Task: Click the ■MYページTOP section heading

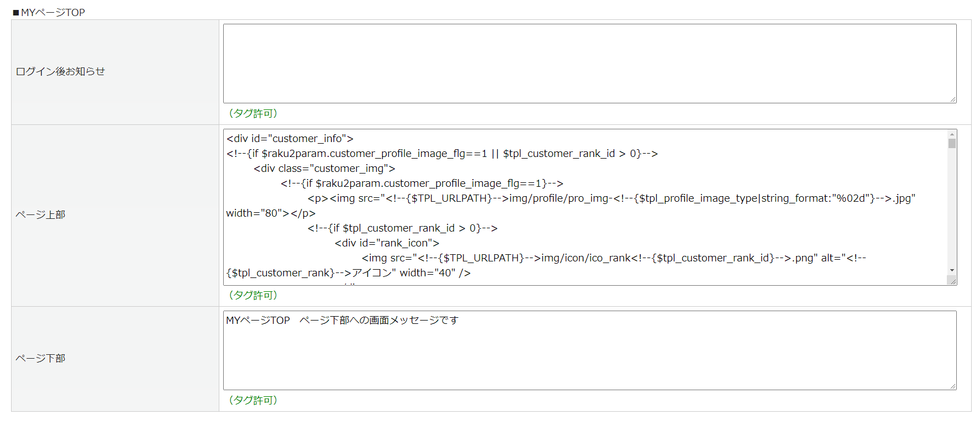Action: (49, 12)
